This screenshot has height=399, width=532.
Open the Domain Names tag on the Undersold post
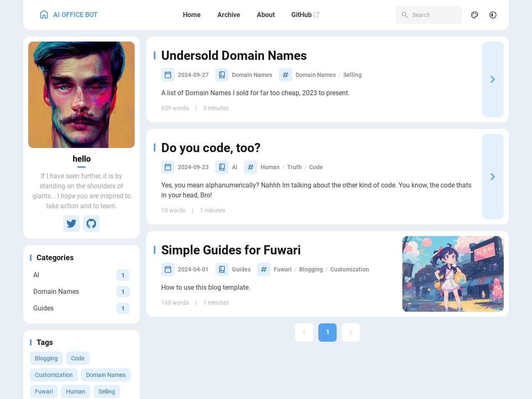coord(315,75)
